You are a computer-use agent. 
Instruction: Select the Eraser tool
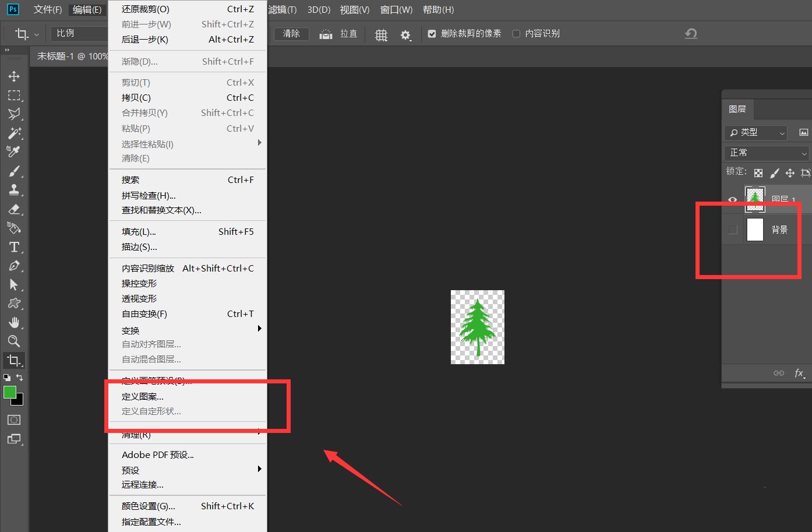click(15, 209)
